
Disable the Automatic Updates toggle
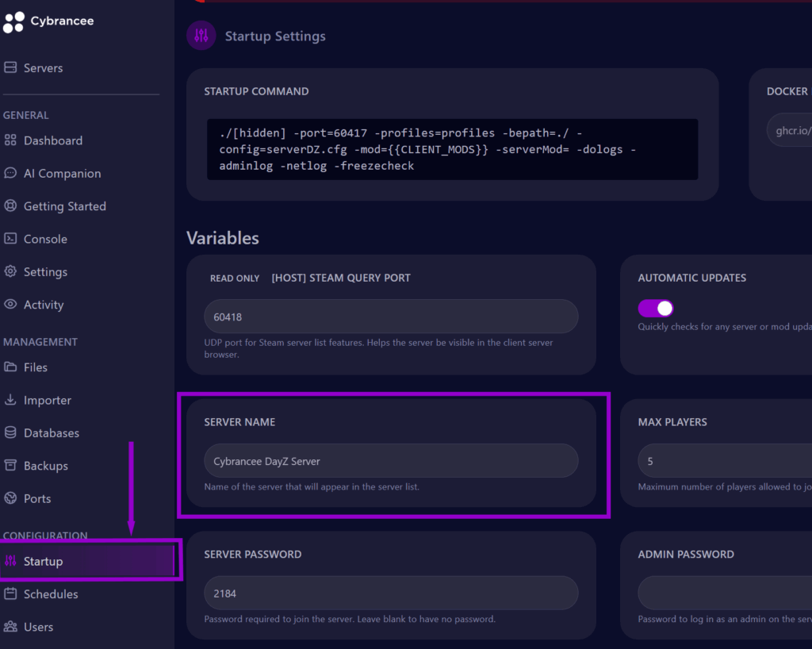click(x=655, y=308)
